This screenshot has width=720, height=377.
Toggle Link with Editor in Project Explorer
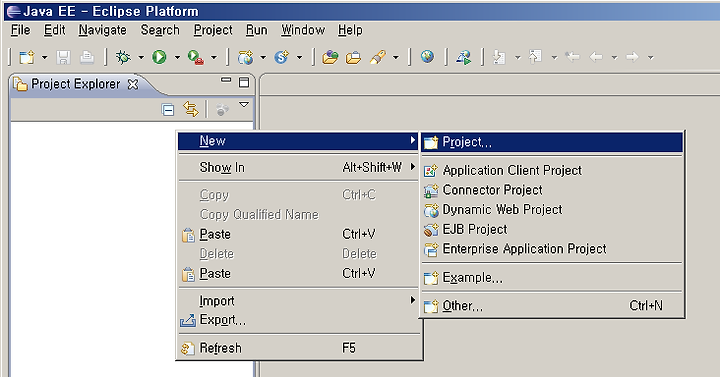coord(191,109)
